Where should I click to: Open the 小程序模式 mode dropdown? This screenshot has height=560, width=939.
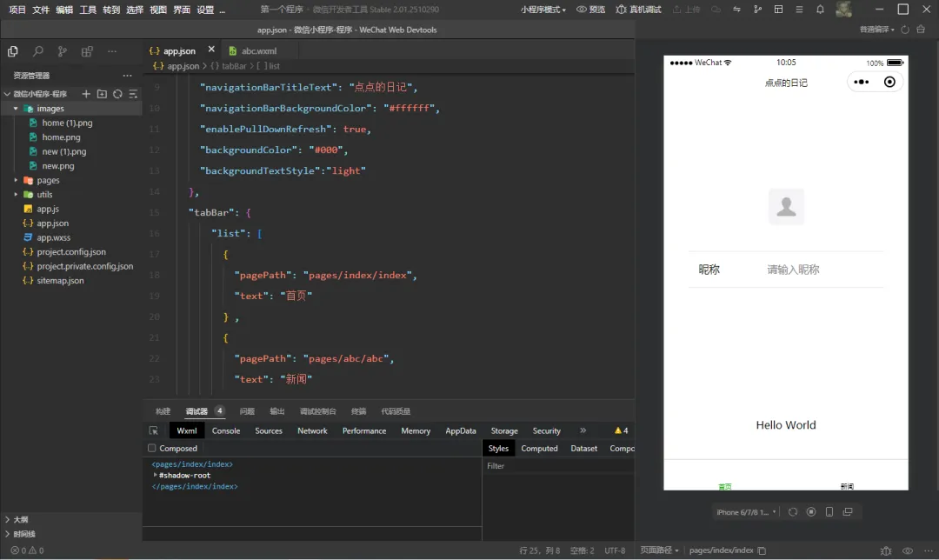coord(543,10)
